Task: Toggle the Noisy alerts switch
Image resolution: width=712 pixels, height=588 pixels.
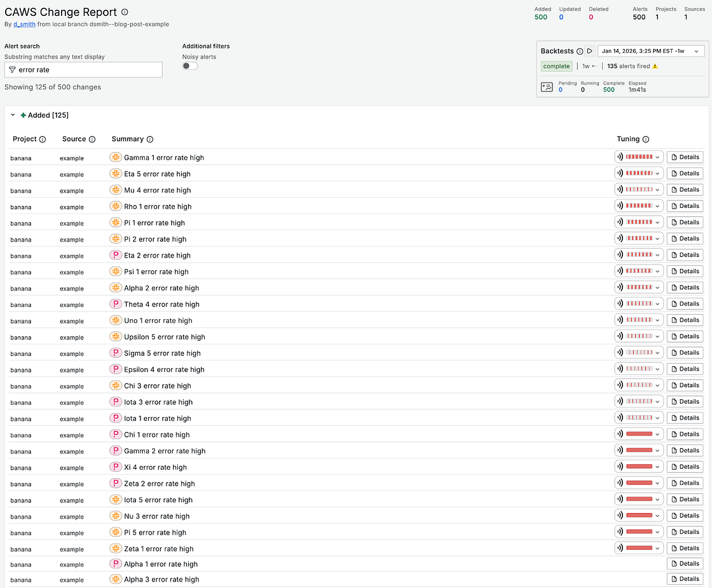Action: click(x=190, y=66)
